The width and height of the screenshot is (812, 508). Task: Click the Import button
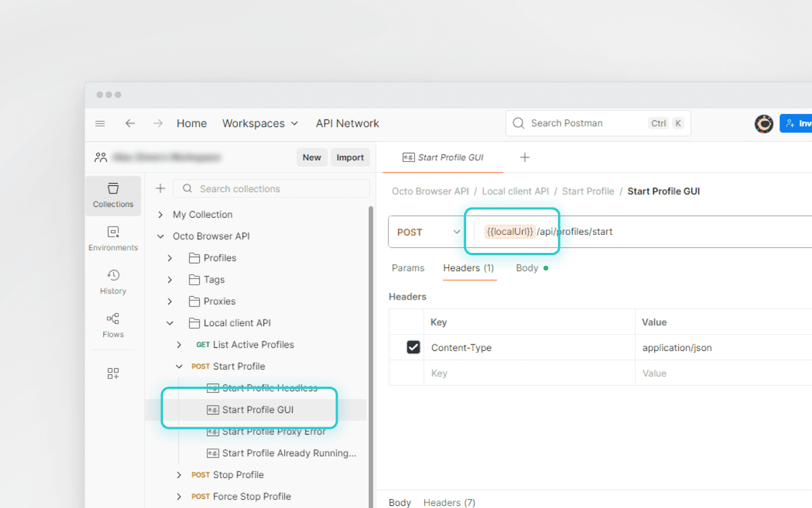[x=350, y=157]
